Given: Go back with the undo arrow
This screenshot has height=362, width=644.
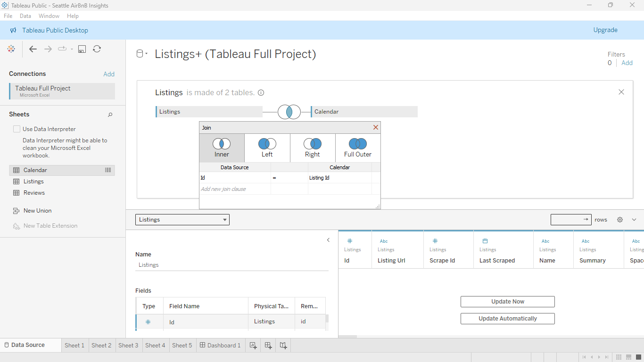Looking at the screenshot, I should click(33, 49).
